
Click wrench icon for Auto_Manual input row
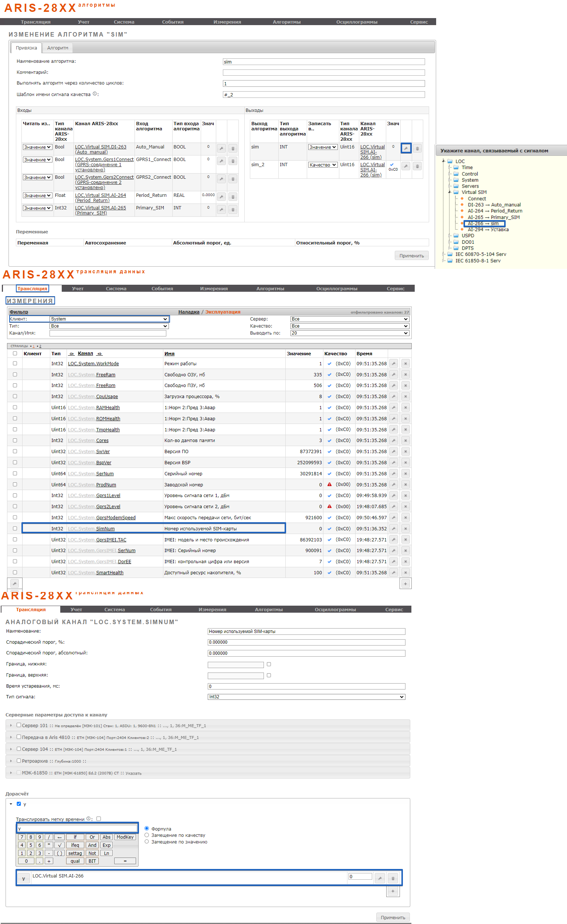pyautogui.click(x=221, y=148)
